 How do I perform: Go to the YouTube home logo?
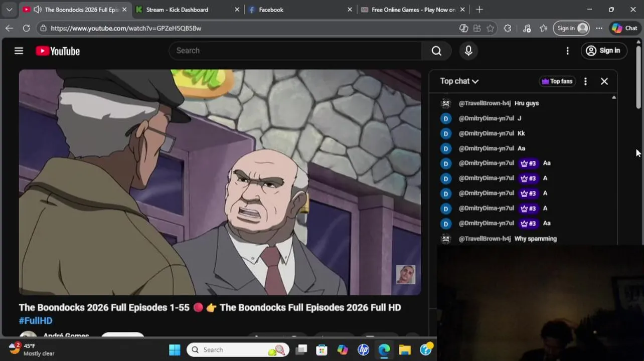coord(58,51)
